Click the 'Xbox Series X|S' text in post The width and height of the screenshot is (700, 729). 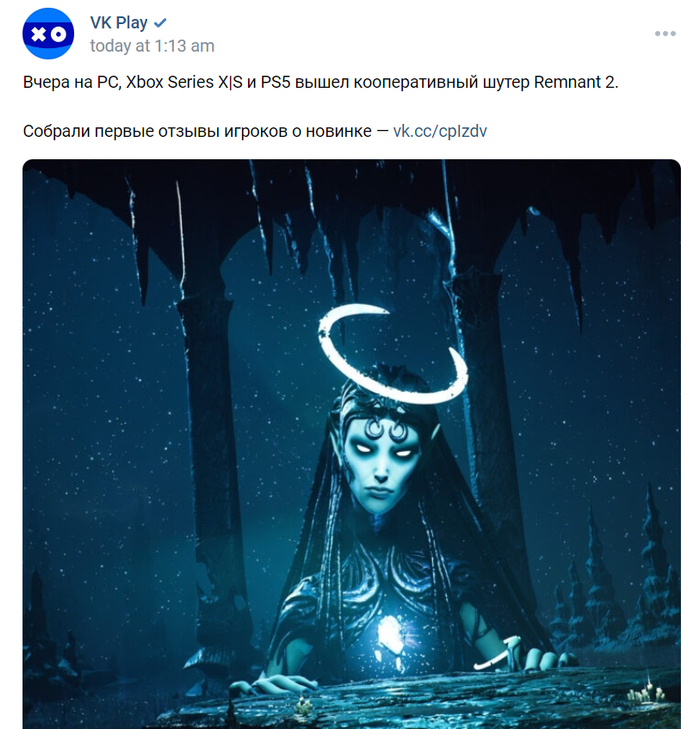pos(184,82)
